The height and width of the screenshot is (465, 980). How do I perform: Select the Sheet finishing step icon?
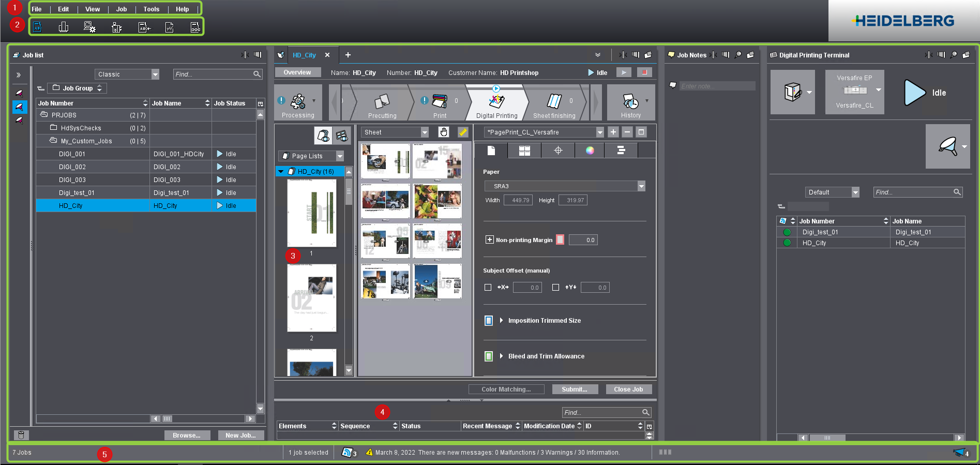coord(554,102)
